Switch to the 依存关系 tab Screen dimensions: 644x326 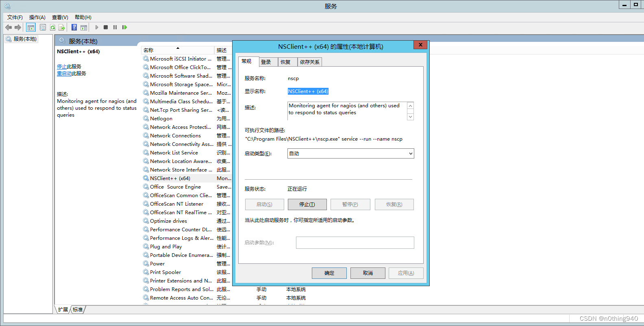[310, 62]
